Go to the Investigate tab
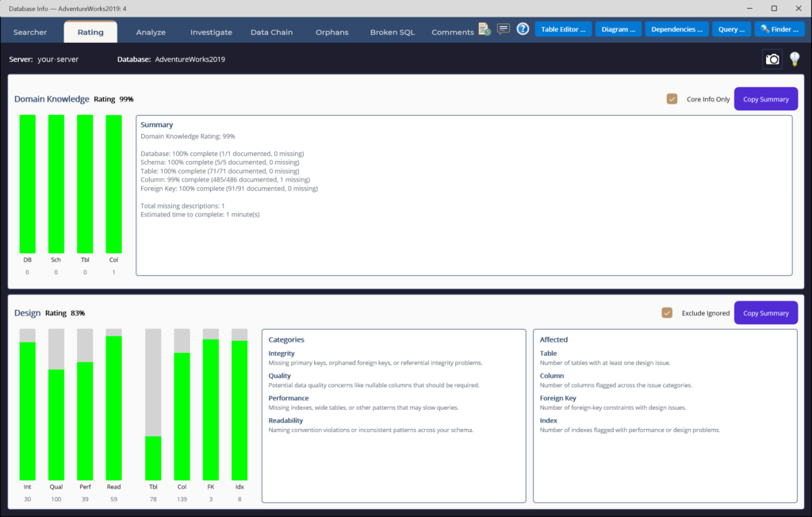Image resolution: width=812 pixels, height=517 pixels. pyautogui.click(x=211, y=33)
